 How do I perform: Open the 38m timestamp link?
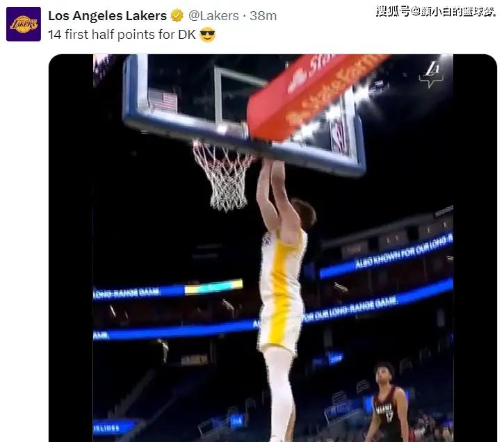[263, 16]
